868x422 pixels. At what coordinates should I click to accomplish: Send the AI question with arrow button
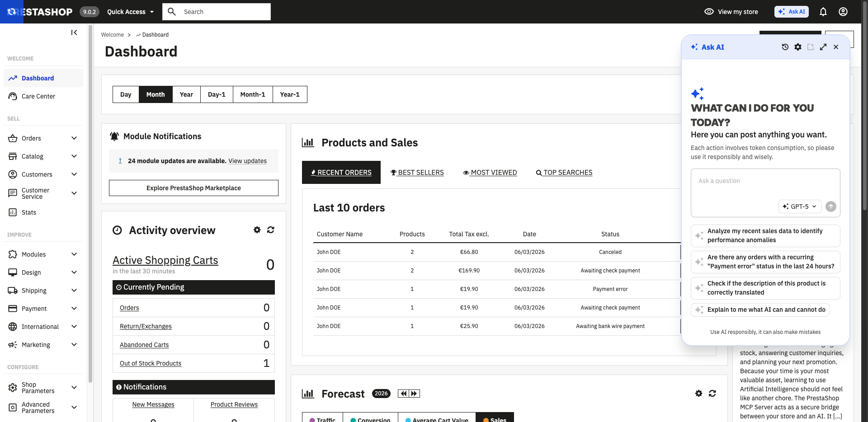[831, 206]
